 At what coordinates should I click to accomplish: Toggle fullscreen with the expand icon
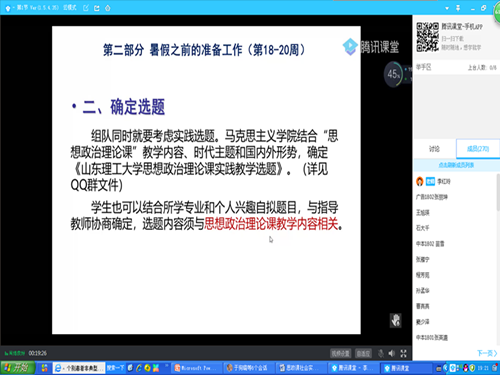coord(403,353)
